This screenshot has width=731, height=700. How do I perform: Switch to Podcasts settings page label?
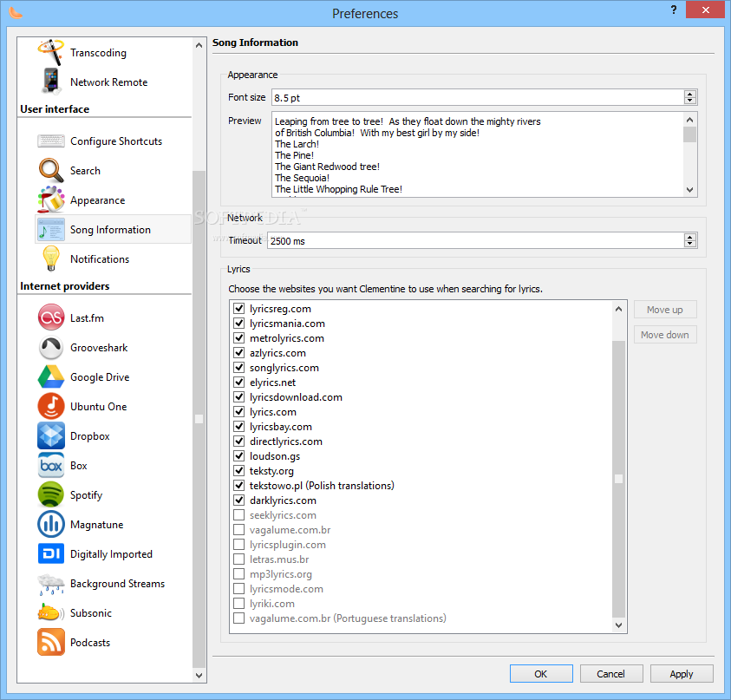90,642
